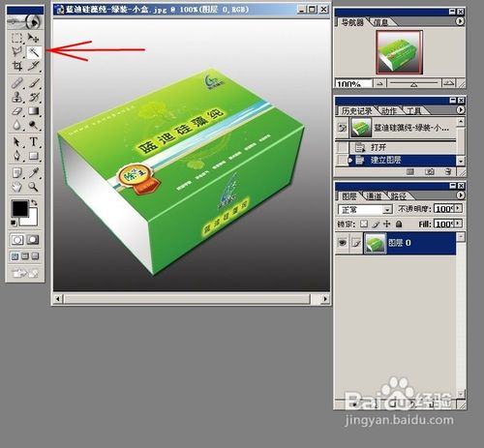Hide 图层 0 using eye icon
Screen dimensions: 484x448
[x=343, y=243]
